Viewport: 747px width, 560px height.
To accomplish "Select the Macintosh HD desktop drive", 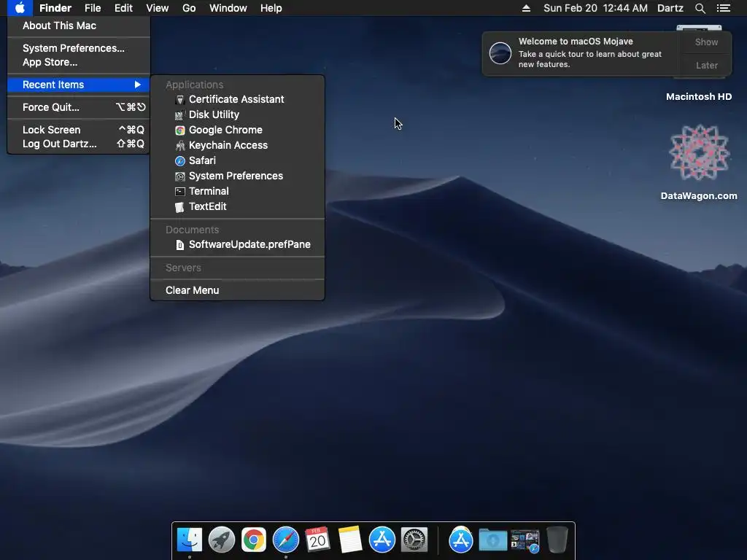I will (x=699, y=97).
